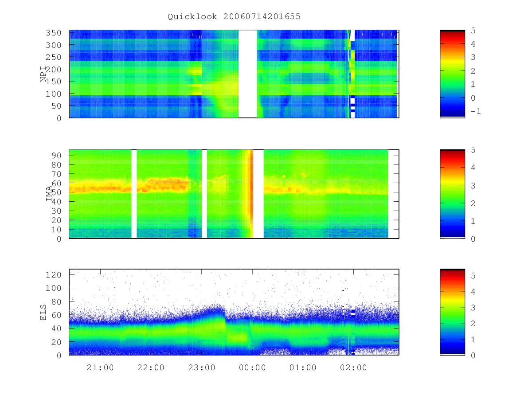This screenshot has height=399, width=532.
Task: Select the NPI axis label
Action: click(x=44, y=74)
